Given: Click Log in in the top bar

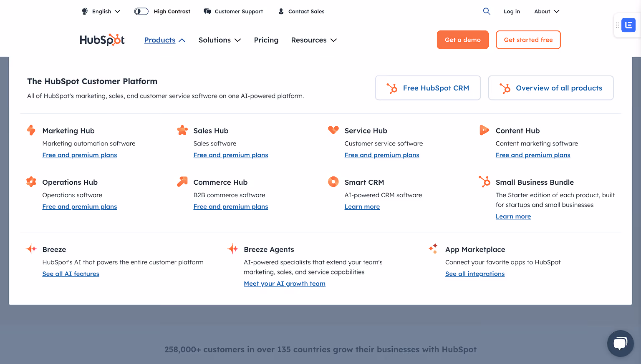Looking at the screenshot, I should click(512, 11).
